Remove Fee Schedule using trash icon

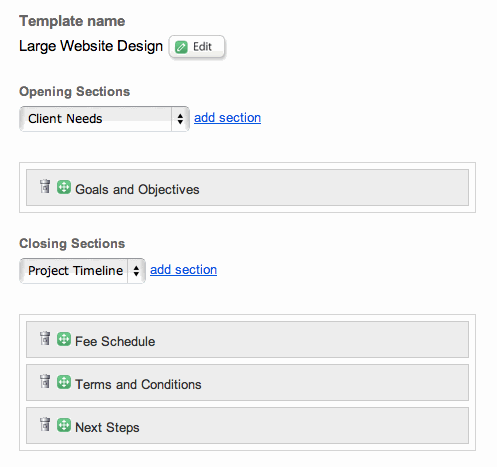click(45, 338)
